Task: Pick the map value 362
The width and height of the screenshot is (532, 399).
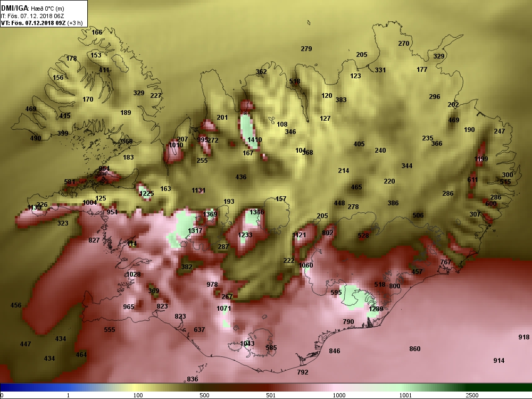Action: (x=261, y=72)
